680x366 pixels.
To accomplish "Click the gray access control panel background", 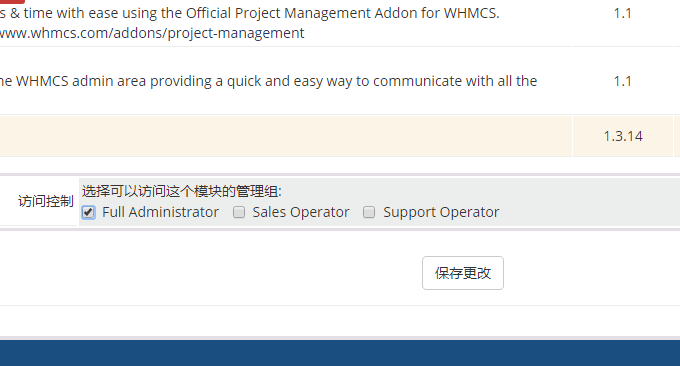I will [x=585, y=202].
